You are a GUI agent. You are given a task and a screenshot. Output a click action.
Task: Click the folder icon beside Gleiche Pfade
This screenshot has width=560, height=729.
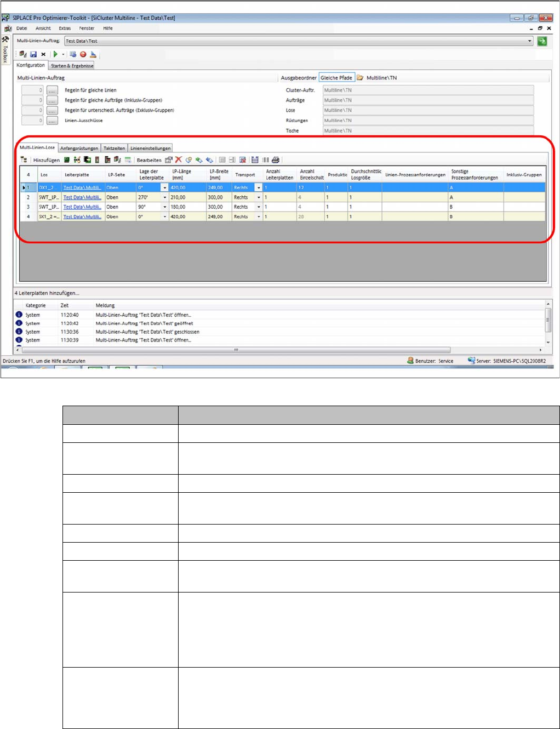pos(360,78)
